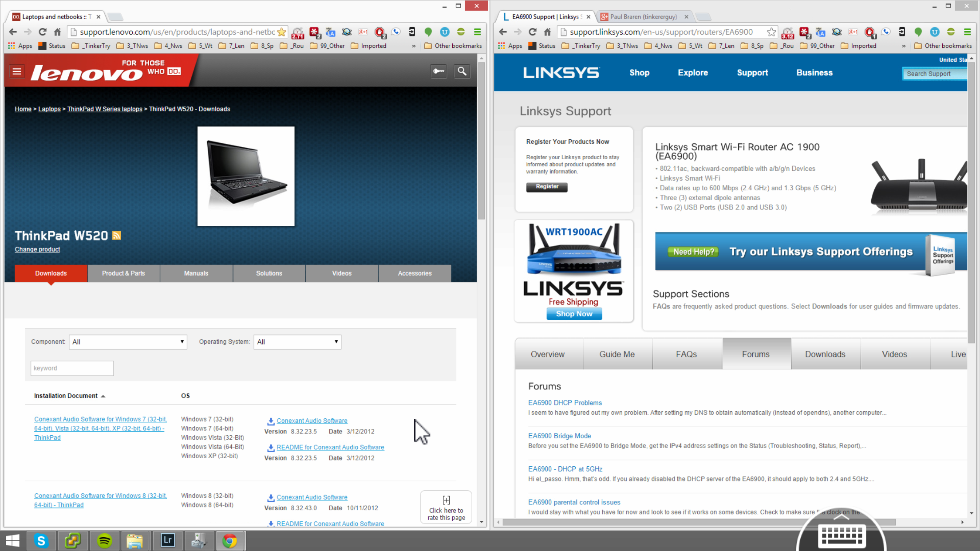
Task: Click the Change product link
Action: click(37, 249)
